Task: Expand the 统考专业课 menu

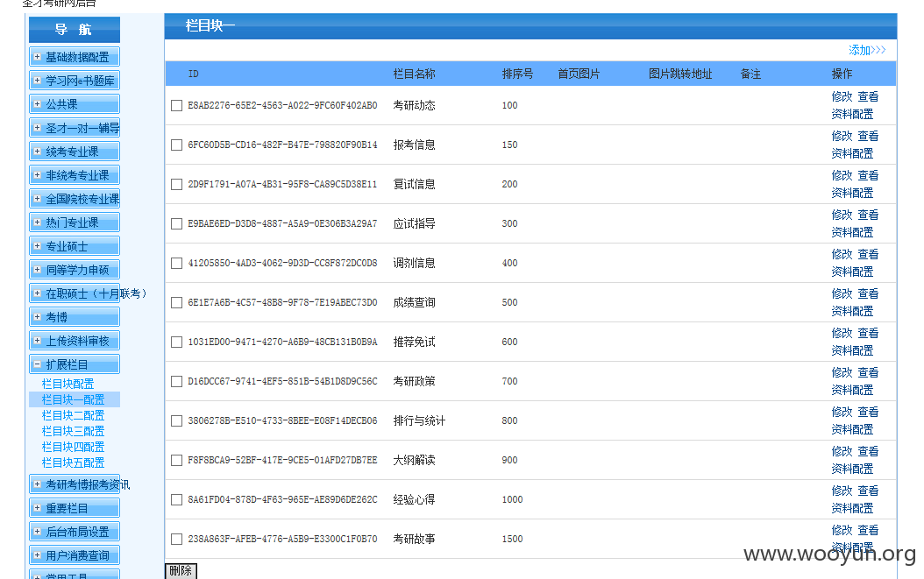Action: click(x=75, y=152)
